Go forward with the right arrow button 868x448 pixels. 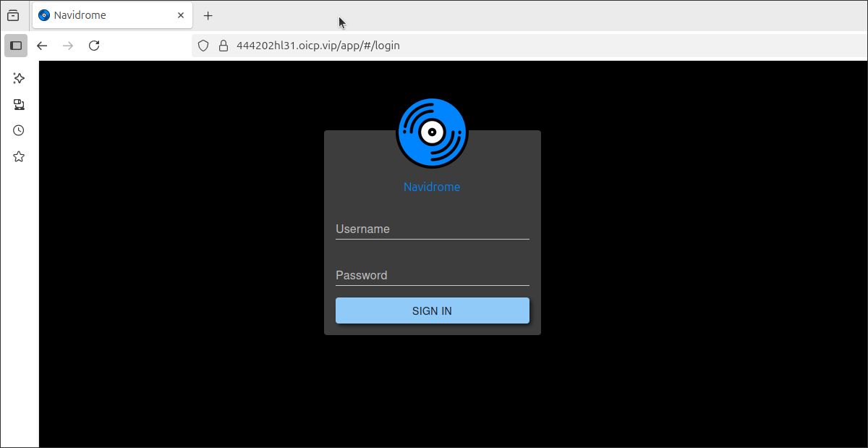[x=68, y=46]
